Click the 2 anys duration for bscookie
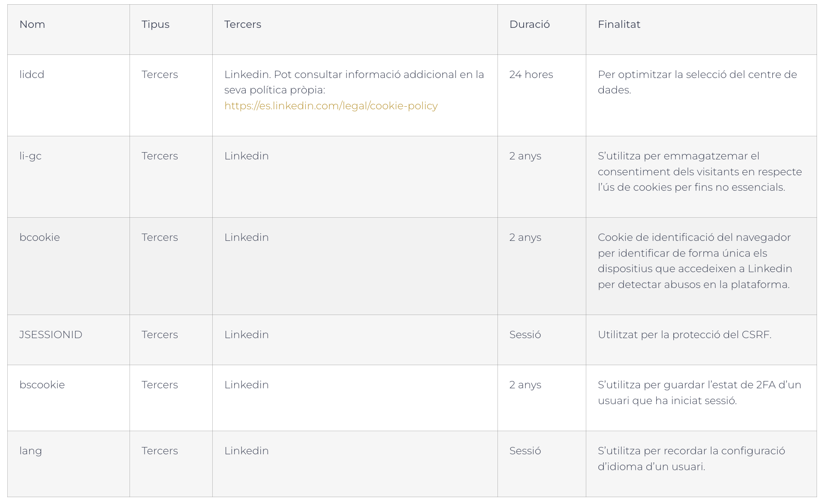The width and height of the screenshot is (826, 504). [525, 385]
